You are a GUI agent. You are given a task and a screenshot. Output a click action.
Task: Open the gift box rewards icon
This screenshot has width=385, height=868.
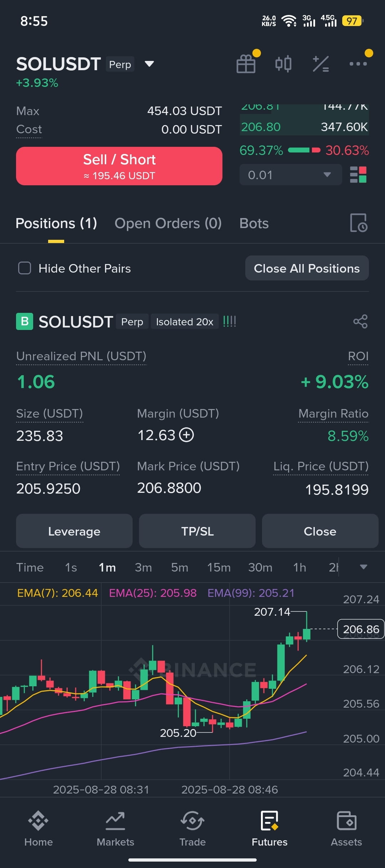(x=246, y=64)
